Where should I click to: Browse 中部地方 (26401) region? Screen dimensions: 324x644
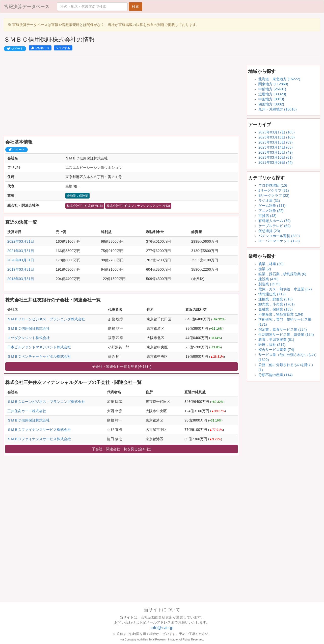272,89
